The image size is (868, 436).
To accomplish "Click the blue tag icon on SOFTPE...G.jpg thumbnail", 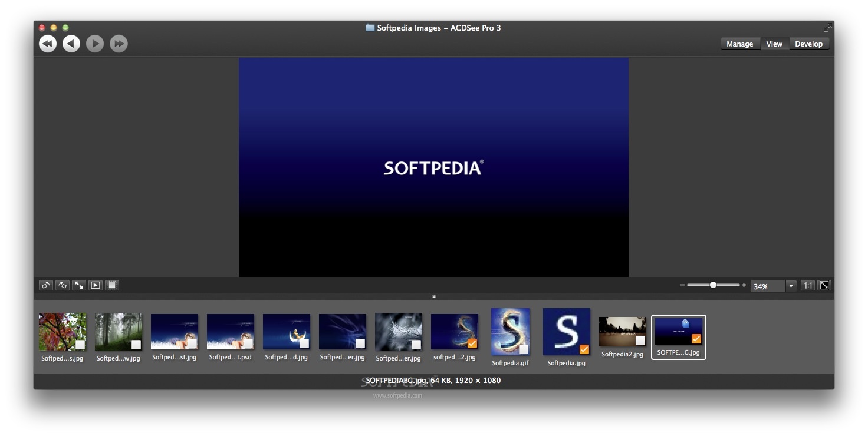I will pos(685,323).
